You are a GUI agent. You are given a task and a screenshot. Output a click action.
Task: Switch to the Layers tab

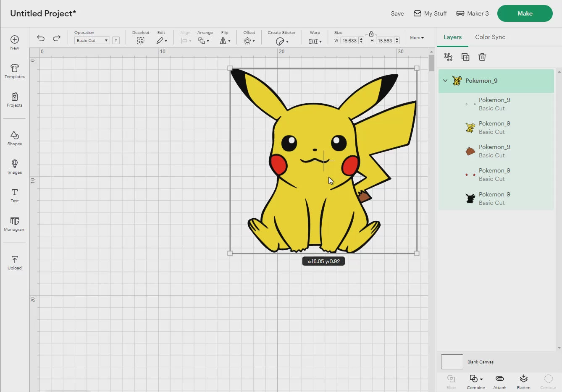click(x=452, y=37)
